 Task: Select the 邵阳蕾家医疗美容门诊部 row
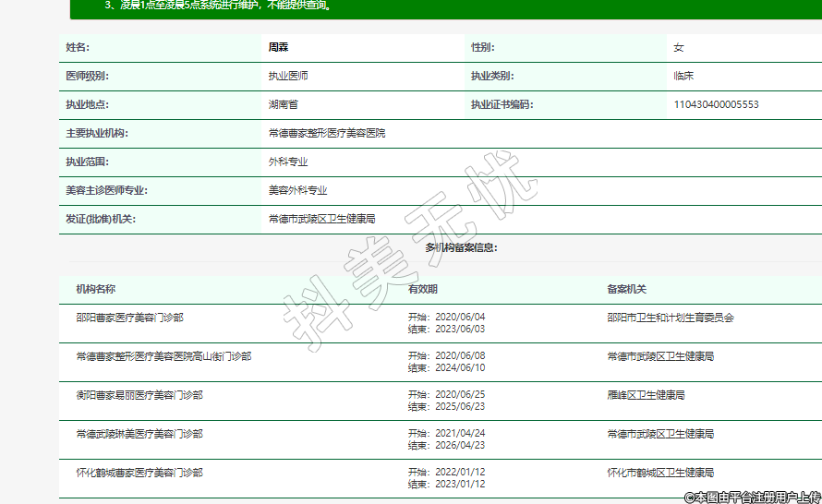click(x=129, y=318)
